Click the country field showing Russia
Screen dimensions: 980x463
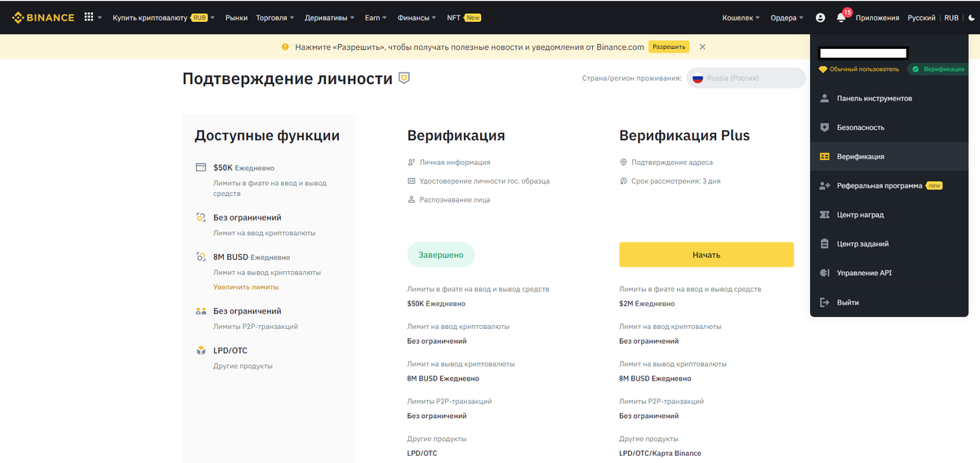(746, 78)
